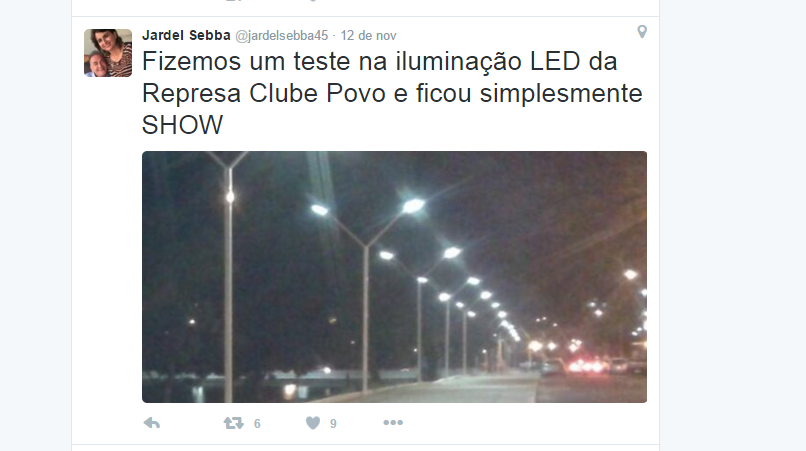806x451 pixels.
Task: View the retweet count of 6
Action: (x=257, y=424)
